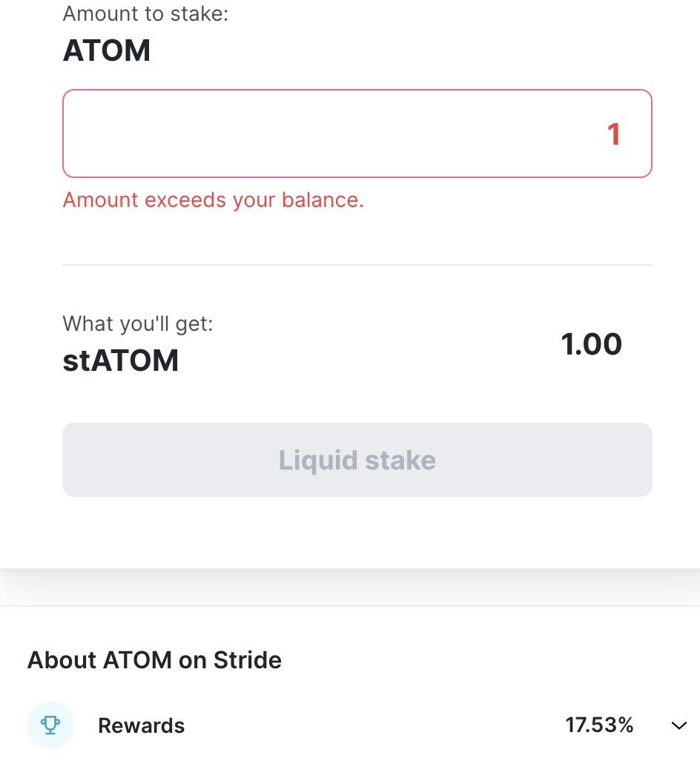Screen dimensions: 700x764
Task: Expand the Rewards row chevron
Action: click(679, 725)
